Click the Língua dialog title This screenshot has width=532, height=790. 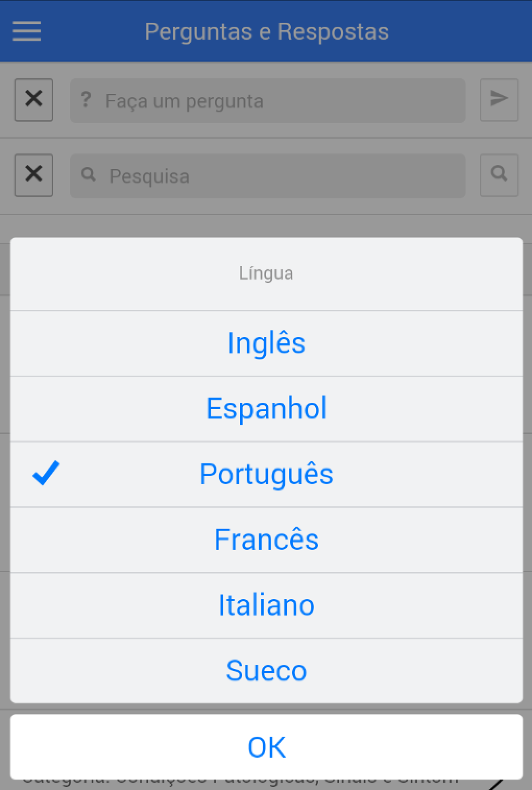pos(266,273)
